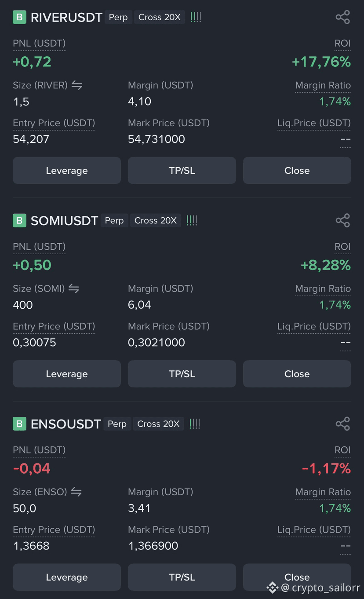The height and width of the screenshot is (599, 364).
Task: Open the RIVERUSDT pair title
Action: (66, 17)
